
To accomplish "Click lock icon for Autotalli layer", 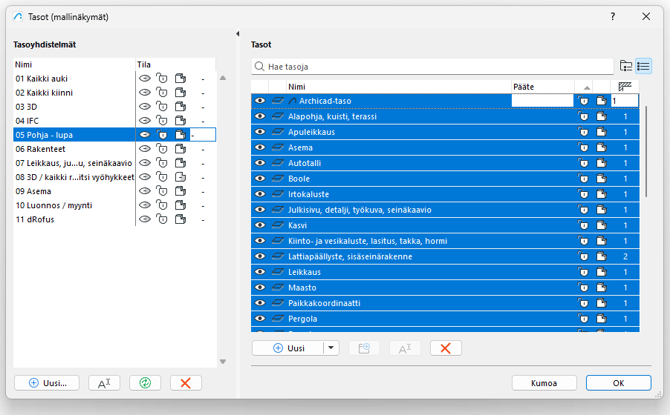I will [583, 163].
